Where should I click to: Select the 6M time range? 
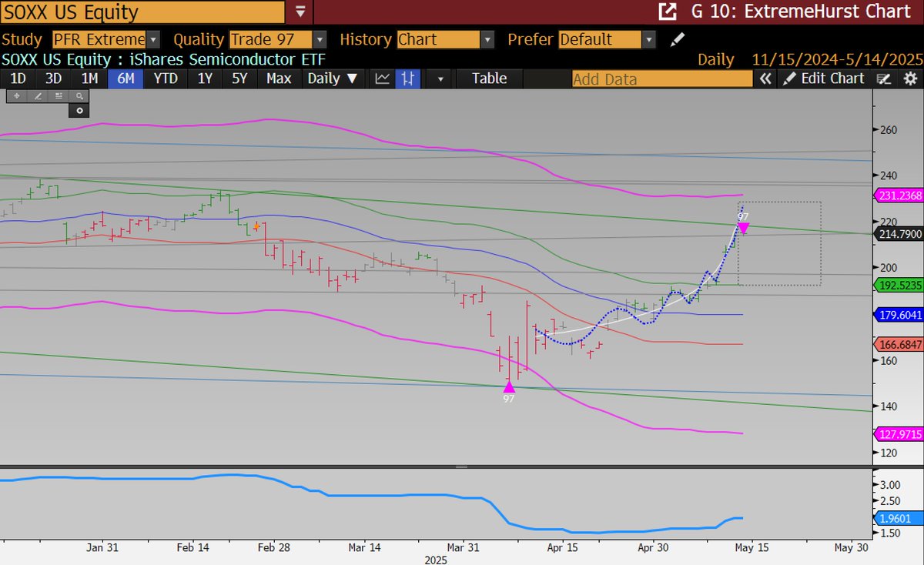tap(126, 78)
